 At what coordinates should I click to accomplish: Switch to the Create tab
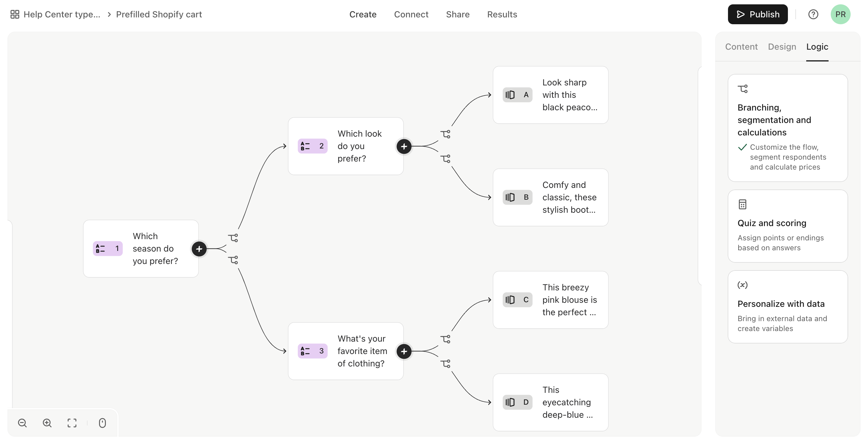click(363, 14)
